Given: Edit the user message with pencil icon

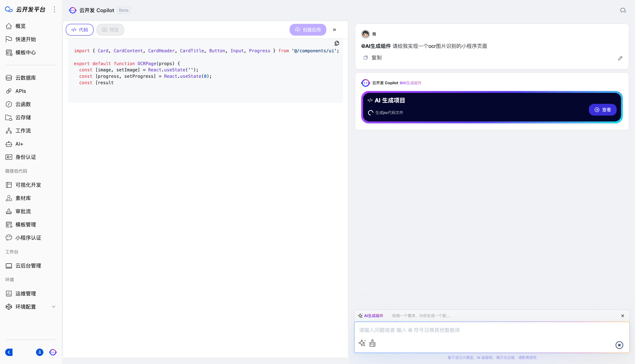Looking at the screenshot, I should click(620, 58).
